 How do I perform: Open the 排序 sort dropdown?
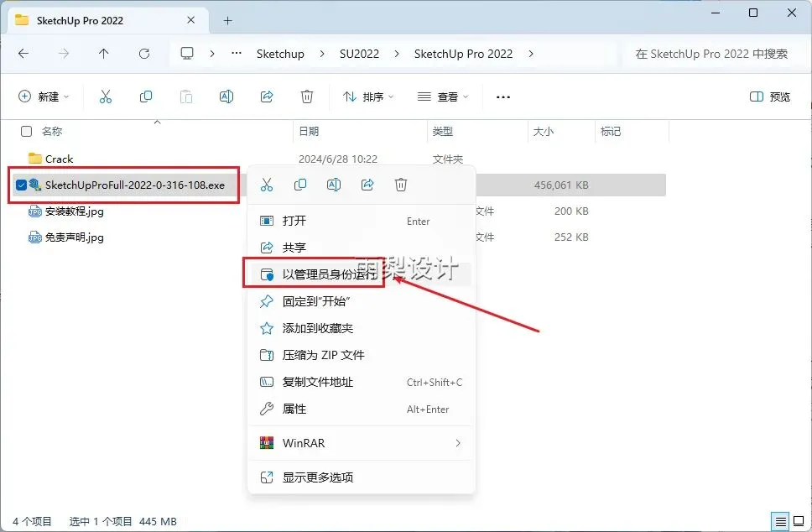[x=368, y=96]
